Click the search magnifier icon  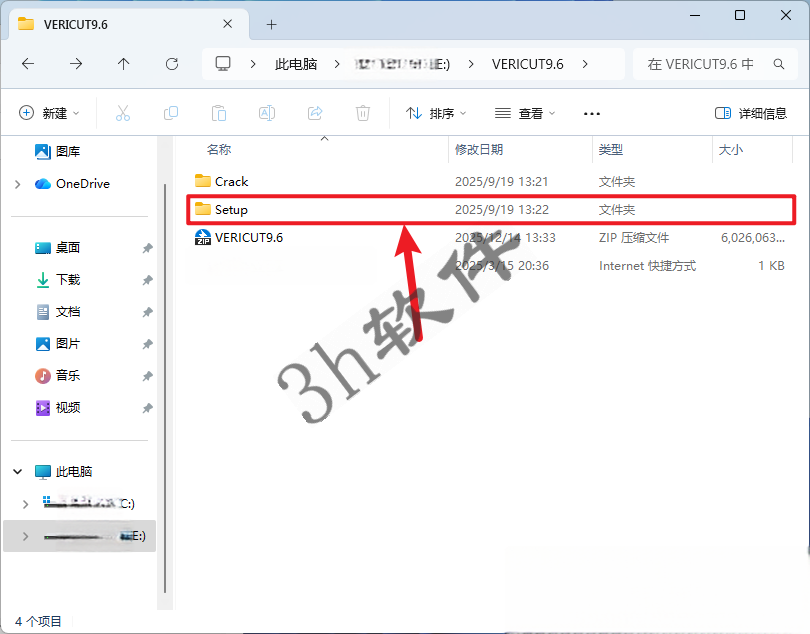point(778,64)
